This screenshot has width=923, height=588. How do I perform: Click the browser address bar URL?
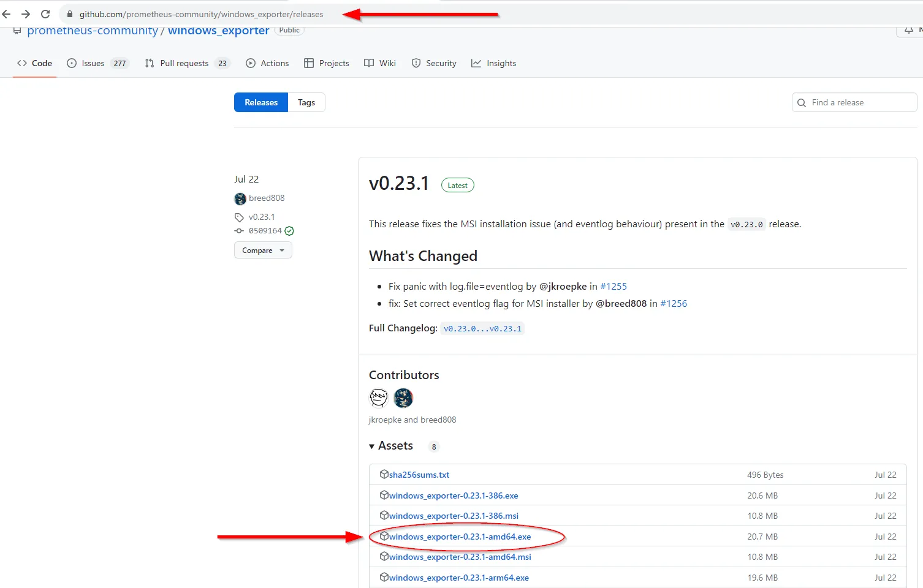201,14
